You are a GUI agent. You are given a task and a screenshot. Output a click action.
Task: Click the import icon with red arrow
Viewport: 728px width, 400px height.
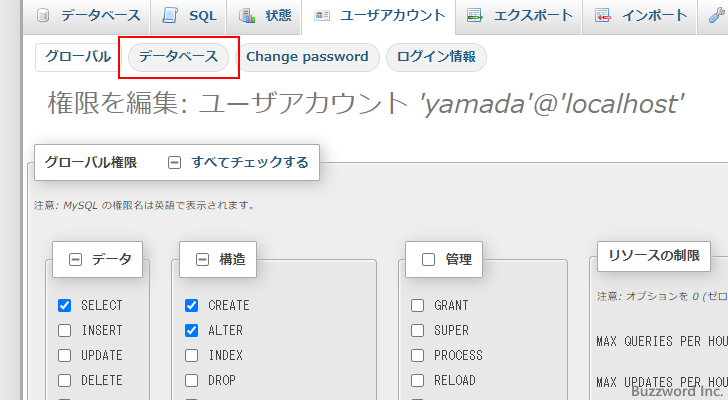coord(603,16)
